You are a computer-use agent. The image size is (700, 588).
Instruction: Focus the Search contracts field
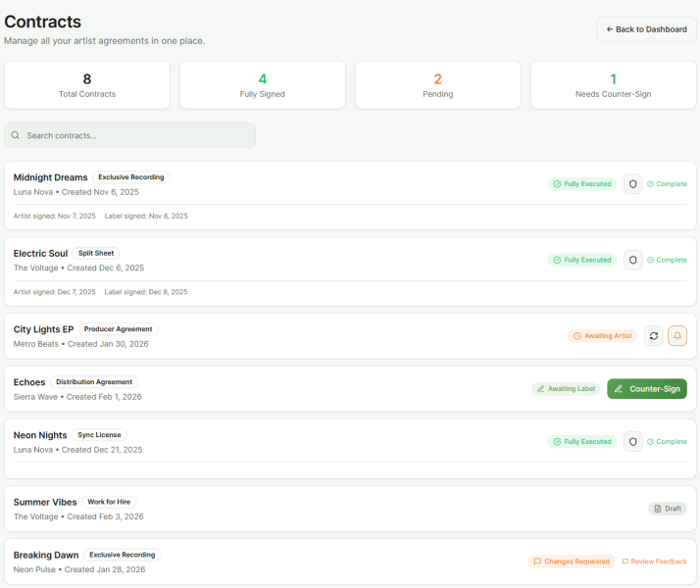(x=137, y=135)
